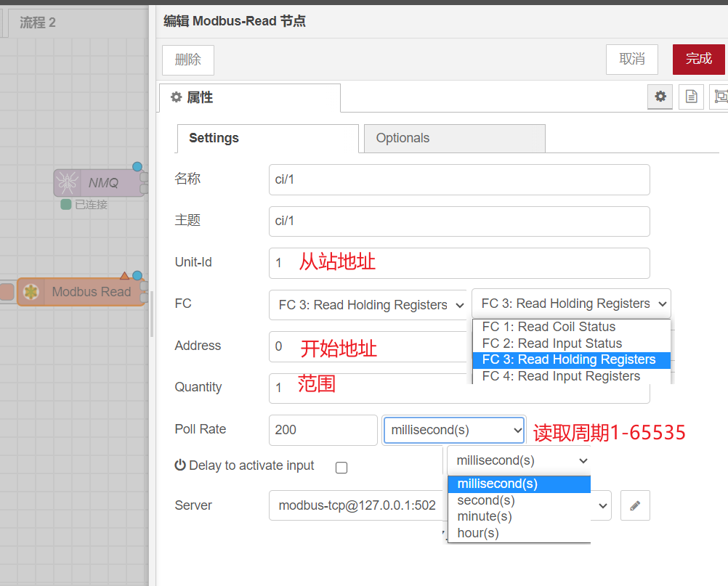This screenshot has width=728, height=586.
Task: Open the 属性 properties tab
Action: point(250,97)
